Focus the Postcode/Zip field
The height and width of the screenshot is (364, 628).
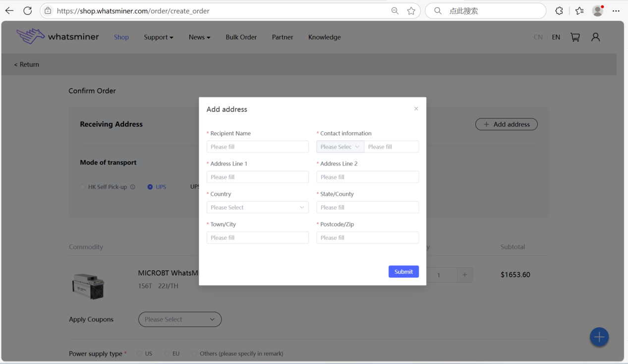pyautogui.click(x=368, y=238)
